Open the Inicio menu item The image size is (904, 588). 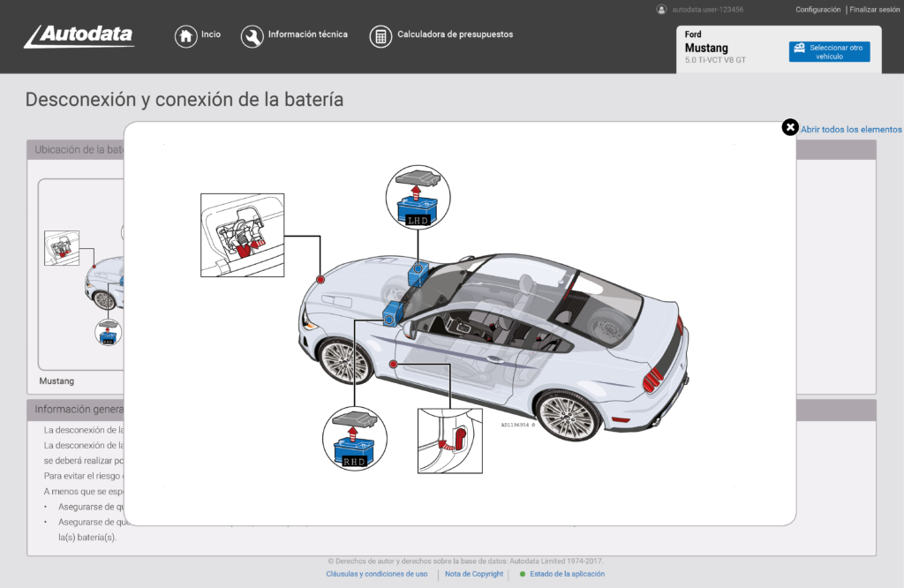tap(211, 35)
